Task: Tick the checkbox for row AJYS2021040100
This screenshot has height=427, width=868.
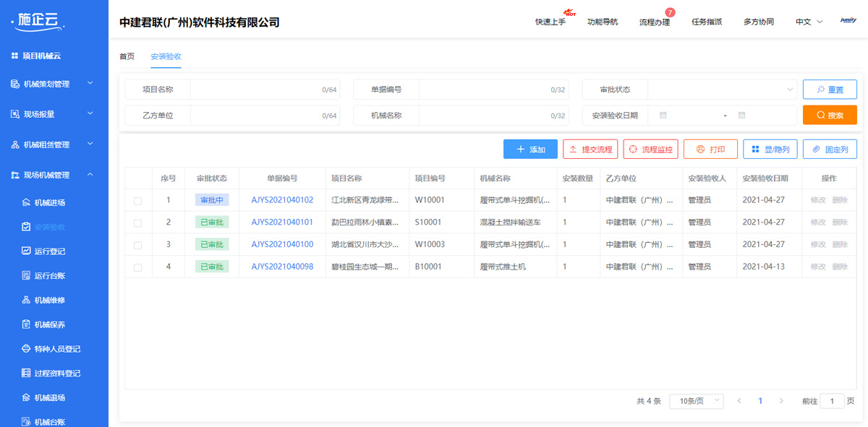Action: pos(137,246)
